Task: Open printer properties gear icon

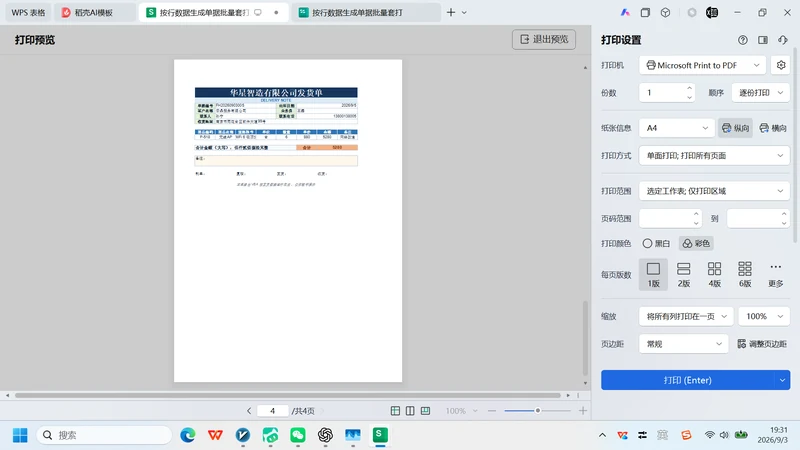Action: click(x=781, y=65)
